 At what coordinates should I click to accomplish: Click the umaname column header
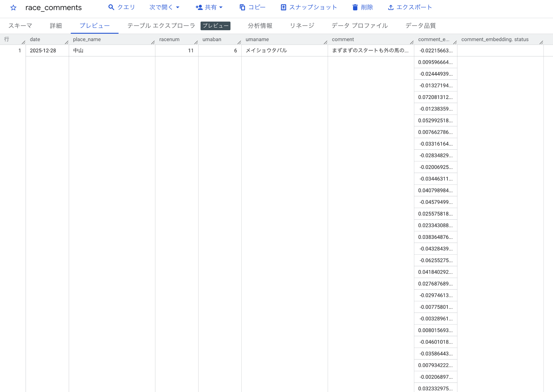pyautogui.click(x=257, y=39)
